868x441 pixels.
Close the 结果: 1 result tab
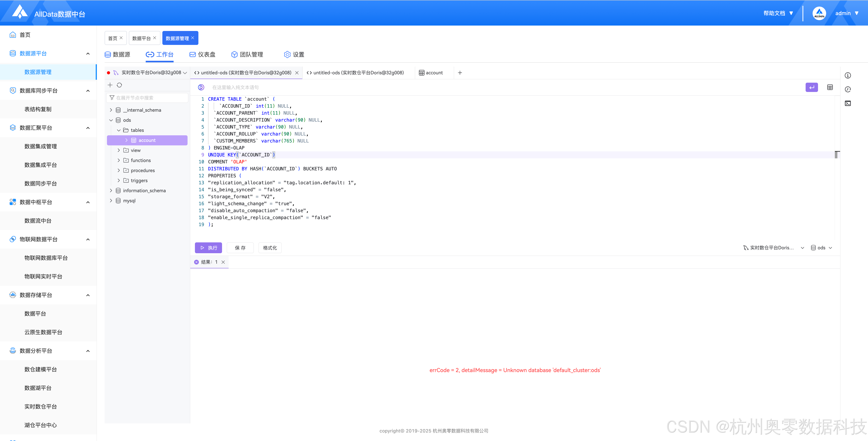223,262
